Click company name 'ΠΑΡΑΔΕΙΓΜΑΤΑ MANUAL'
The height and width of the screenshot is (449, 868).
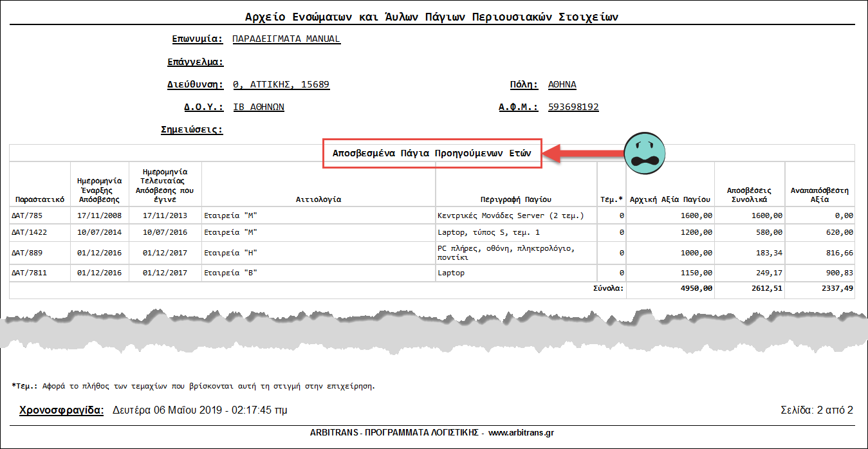(286, 39)
